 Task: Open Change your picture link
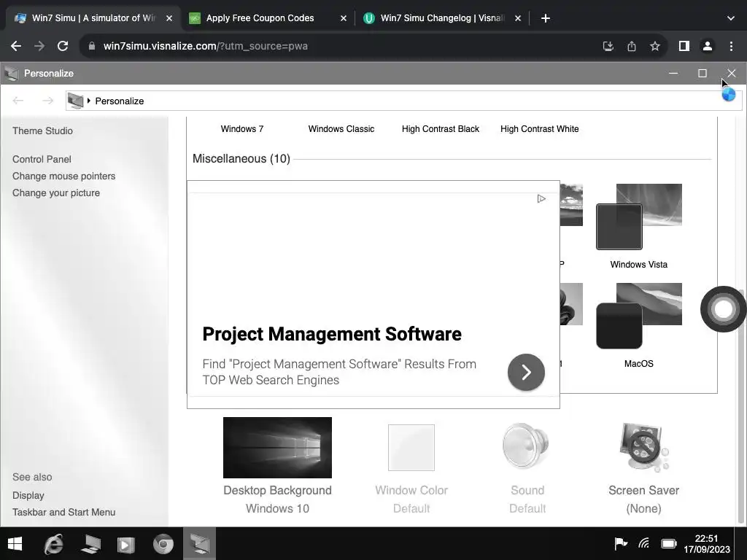pyautogui.click(x=56, y=192)
